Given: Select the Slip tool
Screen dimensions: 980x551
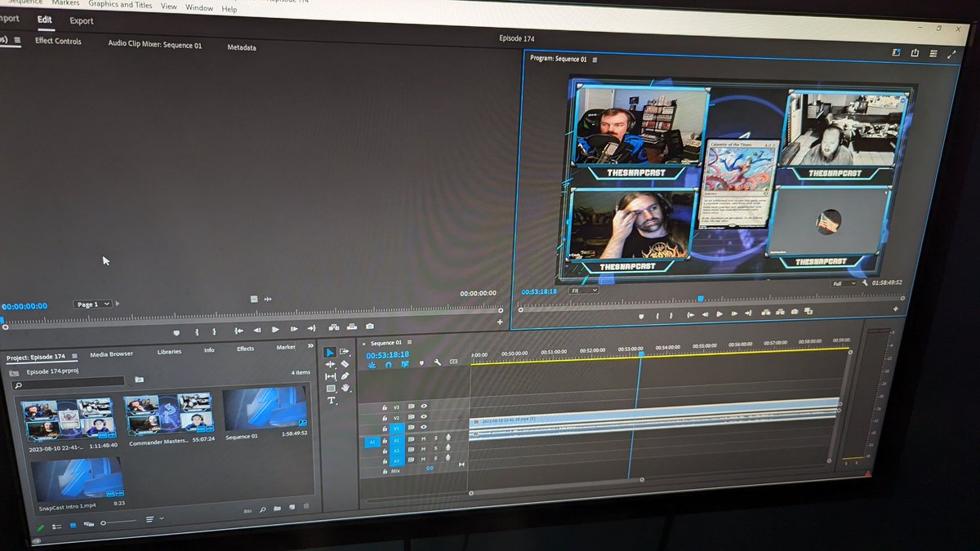Looking at the screenshot, I should 330,376.
